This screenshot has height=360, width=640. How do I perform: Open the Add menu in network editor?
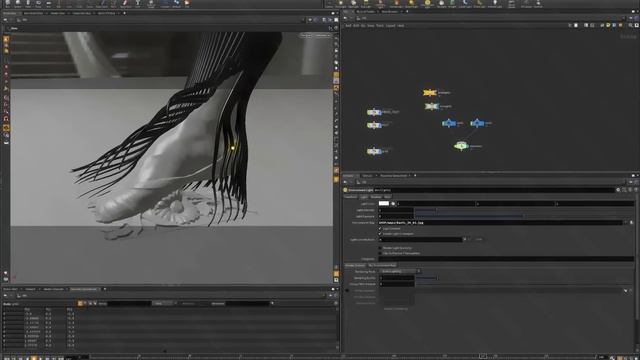(x=348, y=26)
